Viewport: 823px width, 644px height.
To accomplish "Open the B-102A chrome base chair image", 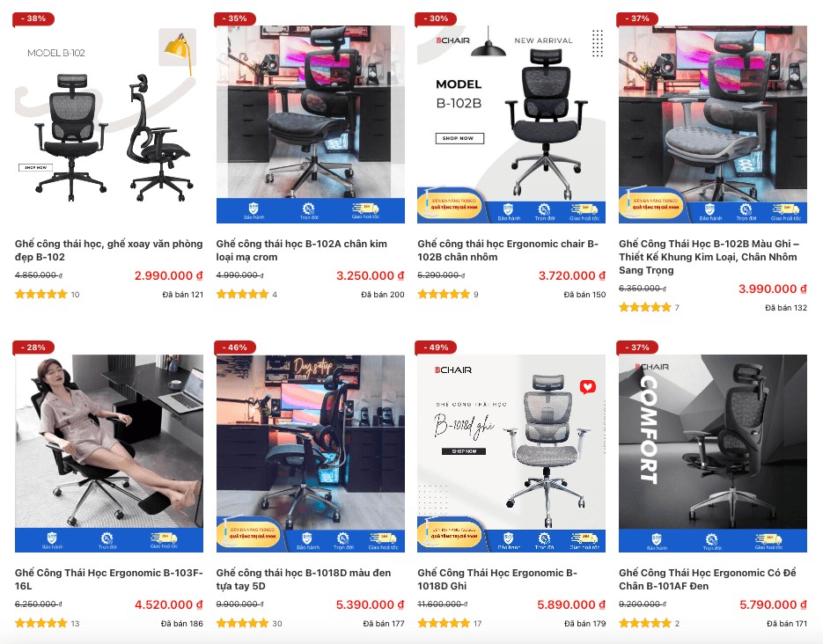I will click(x=310, y=124).
